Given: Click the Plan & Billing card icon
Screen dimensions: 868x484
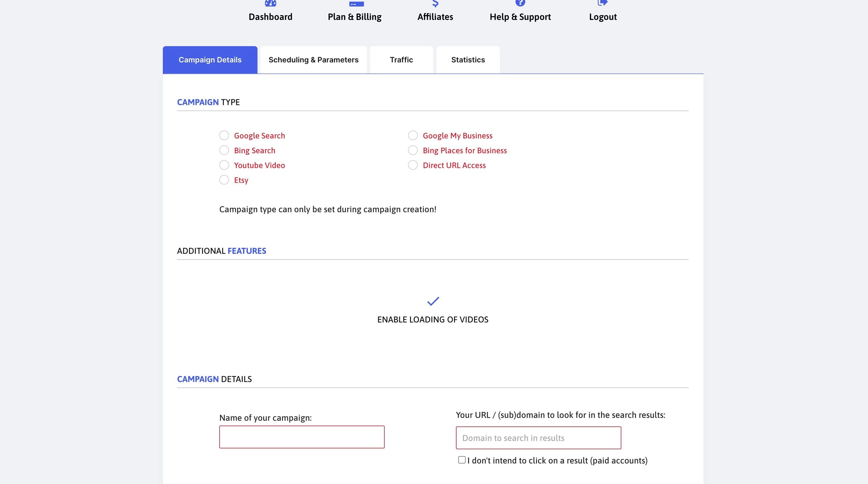Looking at the screenshot, I should click(356, 3).
